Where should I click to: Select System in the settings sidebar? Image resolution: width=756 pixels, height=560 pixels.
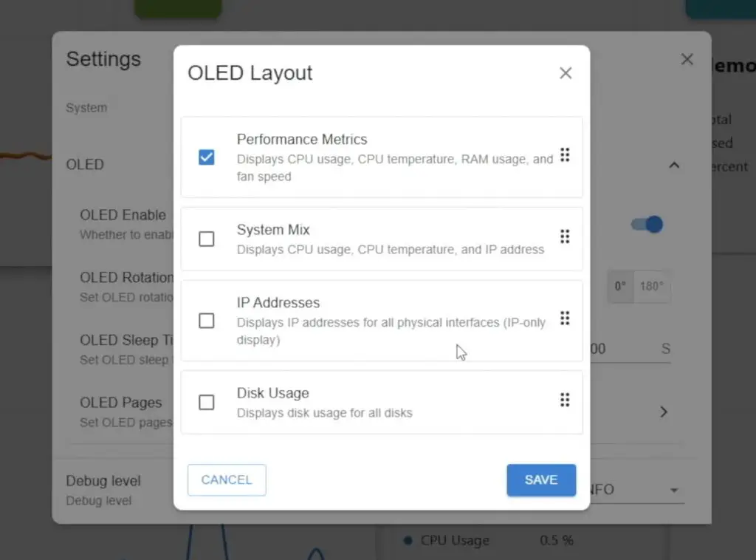point(86,108)
